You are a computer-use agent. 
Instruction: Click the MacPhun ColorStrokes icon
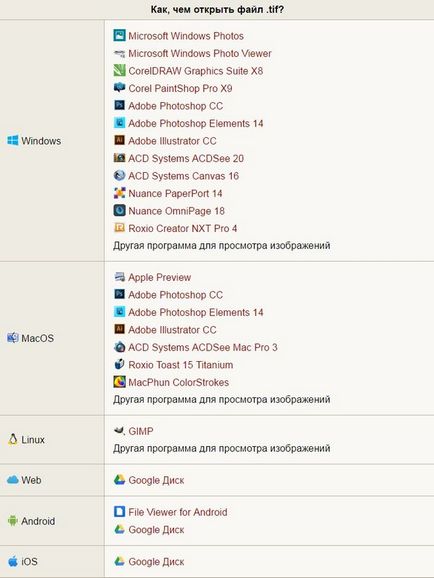tap(119, 382)
